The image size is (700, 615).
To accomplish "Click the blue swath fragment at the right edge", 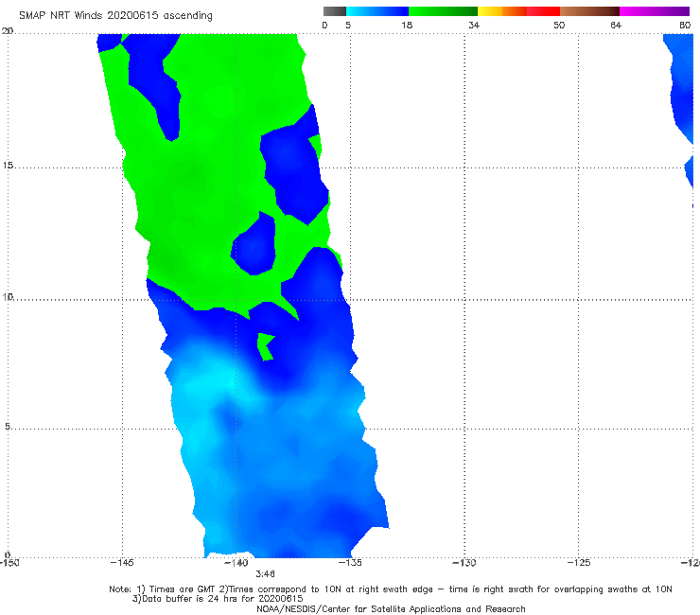I will 682,89.
